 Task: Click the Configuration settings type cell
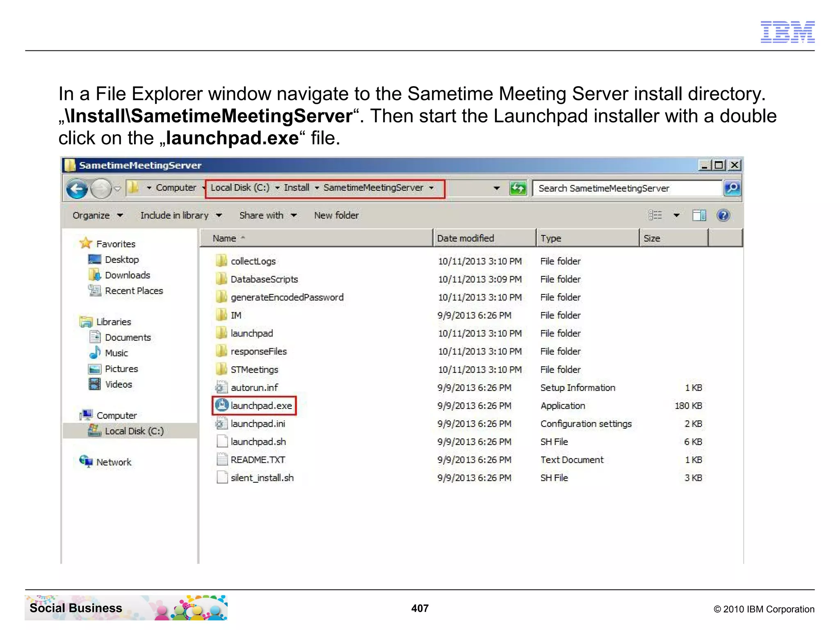pyautogui.click(x=586, y=424)
